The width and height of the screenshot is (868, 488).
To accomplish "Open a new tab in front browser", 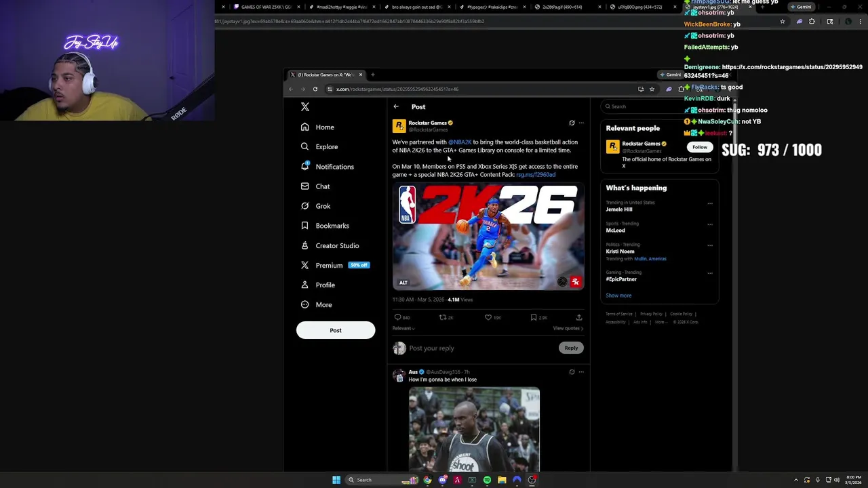I will pyautogui.click(x=372, y=75).
